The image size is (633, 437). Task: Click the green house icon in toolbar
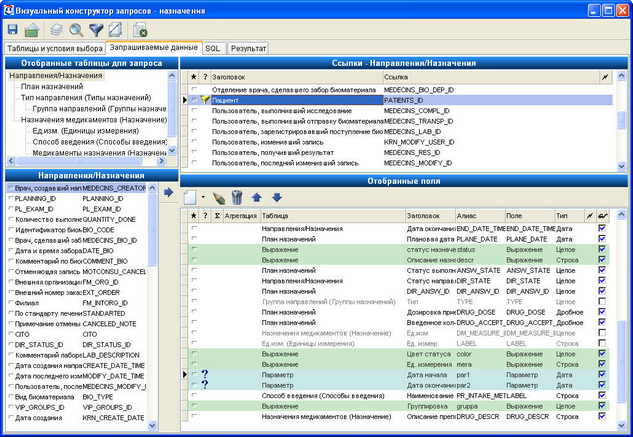32,30
